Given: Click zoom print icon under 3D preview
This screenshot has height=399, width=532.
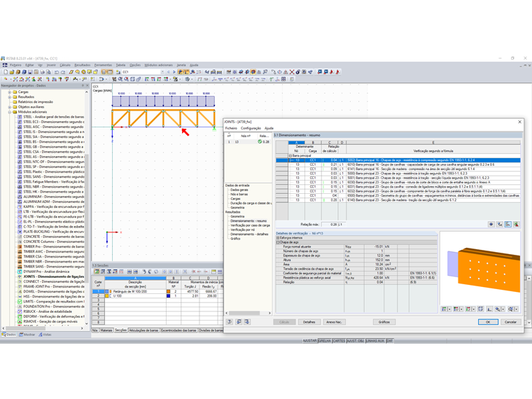Looking at the screenshot, I should pyautogui.click(x=498, y=309).
